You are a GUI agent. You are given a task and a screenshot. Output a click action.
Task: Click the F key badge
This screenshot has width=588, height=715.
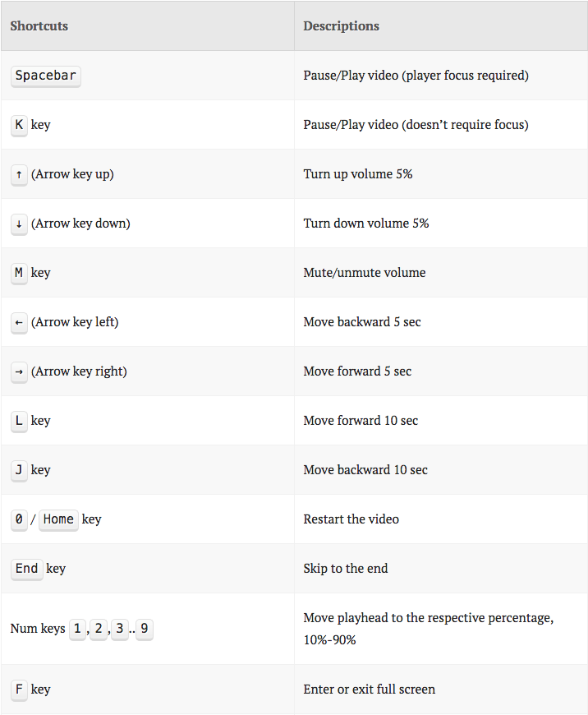pos(19,689)
